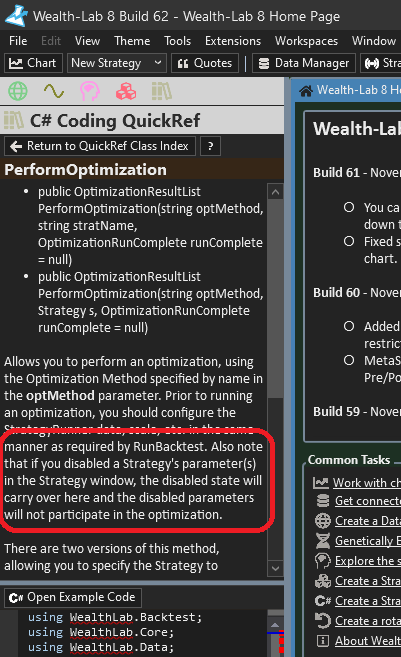Screen dimensions: 401x657
Task: Click the green globe icon in the panel toolbar
Action: (x=18, y=91)
